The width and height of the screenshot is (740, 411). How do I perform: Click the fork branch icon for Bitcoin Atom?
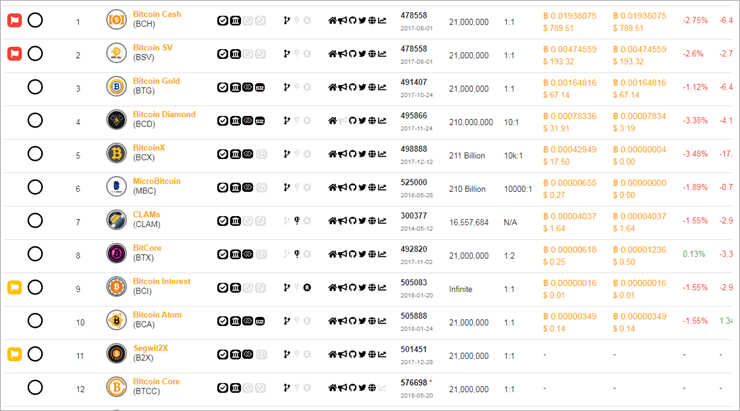[286, 321]
